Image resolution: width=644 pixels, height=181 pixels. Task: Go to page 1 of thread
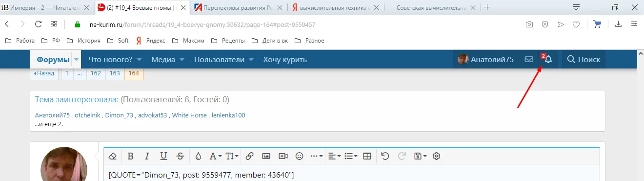coord(67,73)
